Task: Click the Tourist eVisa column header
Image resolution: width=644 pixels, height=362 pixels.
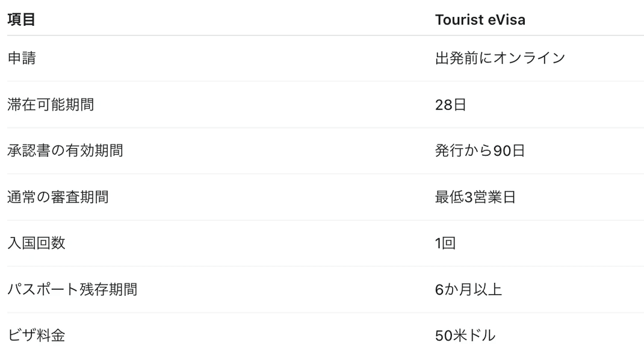Action: tap(480, 20)
